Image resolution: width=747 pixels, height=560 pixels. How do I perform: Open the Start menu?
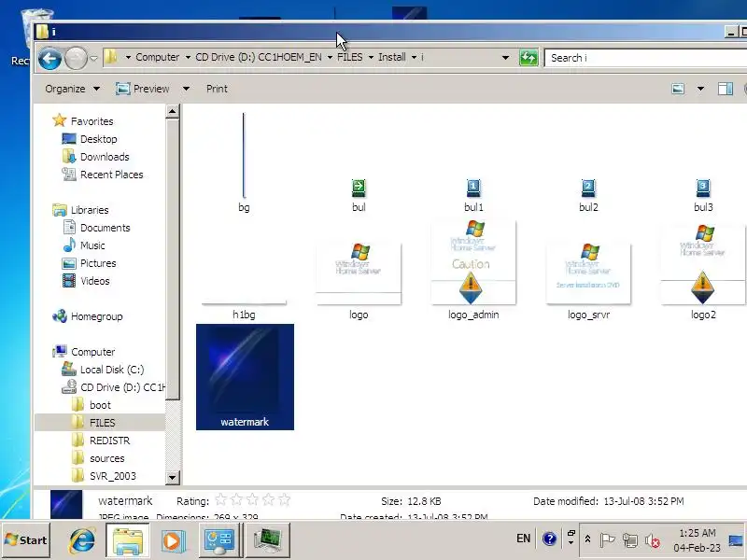(26, 540)
